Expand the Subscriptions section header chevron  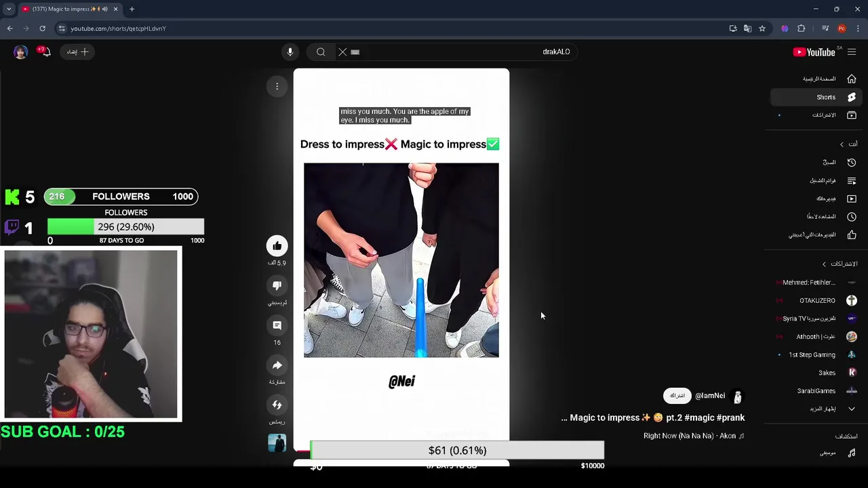pos(824,264)
